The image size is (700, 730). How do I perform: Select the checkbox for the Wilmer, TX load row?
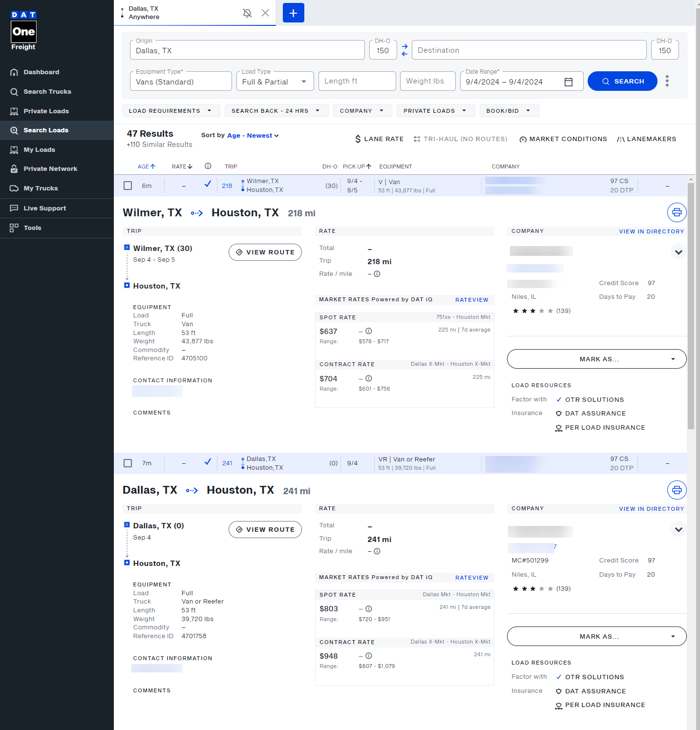coord(128,186)
